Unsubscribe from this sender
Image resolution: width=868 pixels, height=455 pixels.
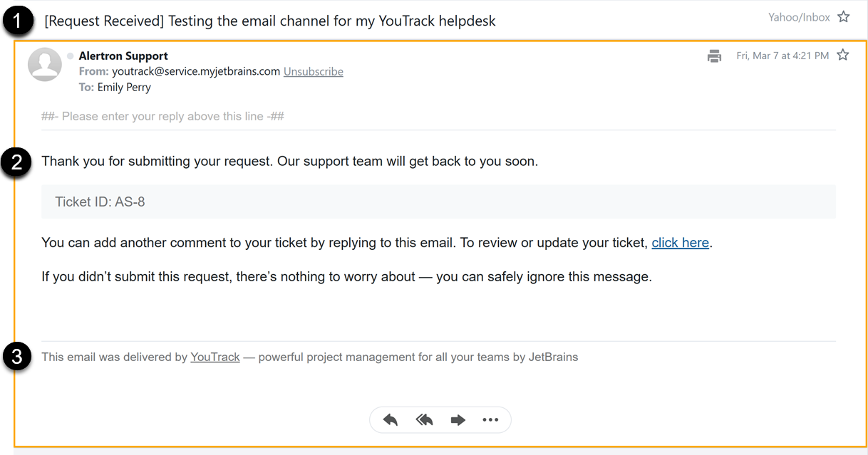click(x=313, y=71)
